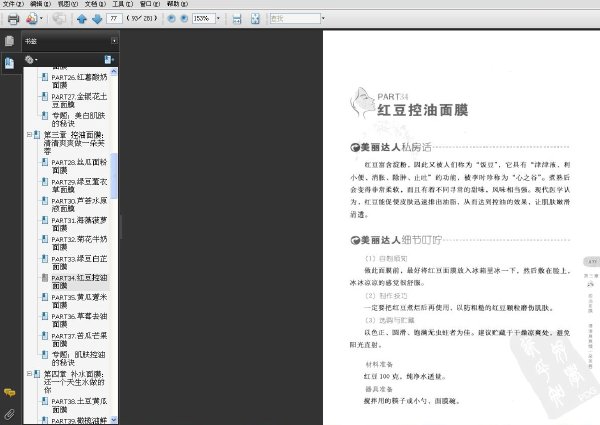Click the bookmarks list scrollbar thumb
This screenshot has width=600, height=425.
click(114, 176)
